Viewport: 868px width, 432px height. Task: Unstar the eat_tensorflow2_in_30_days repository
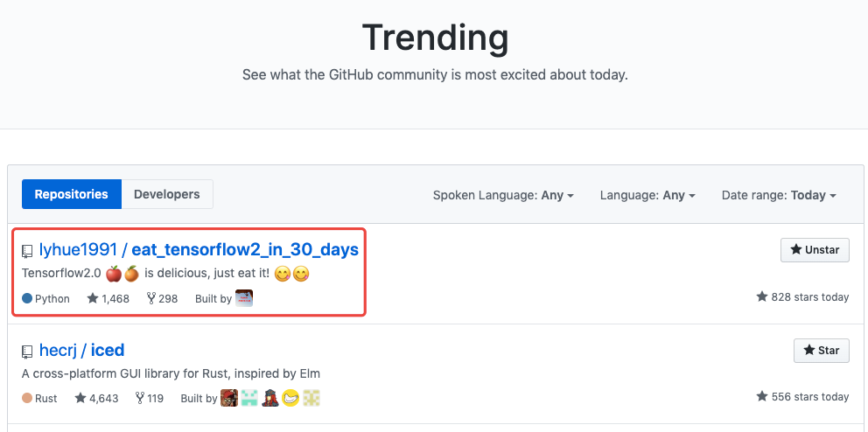click(x=815, y=250)
